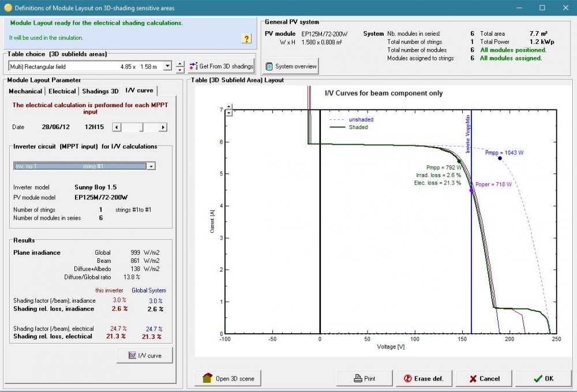
Task: Confirm with the OK checkmark button
Action: click(543, 379)
